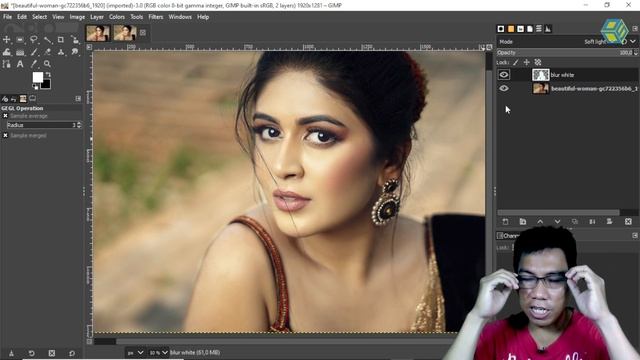Hide the blur white layer

click(x=504, y=75)
